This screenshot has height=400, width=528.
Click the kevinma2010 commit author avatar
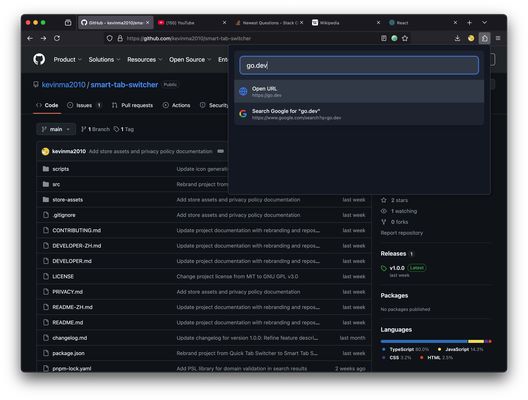coord(45,152)
